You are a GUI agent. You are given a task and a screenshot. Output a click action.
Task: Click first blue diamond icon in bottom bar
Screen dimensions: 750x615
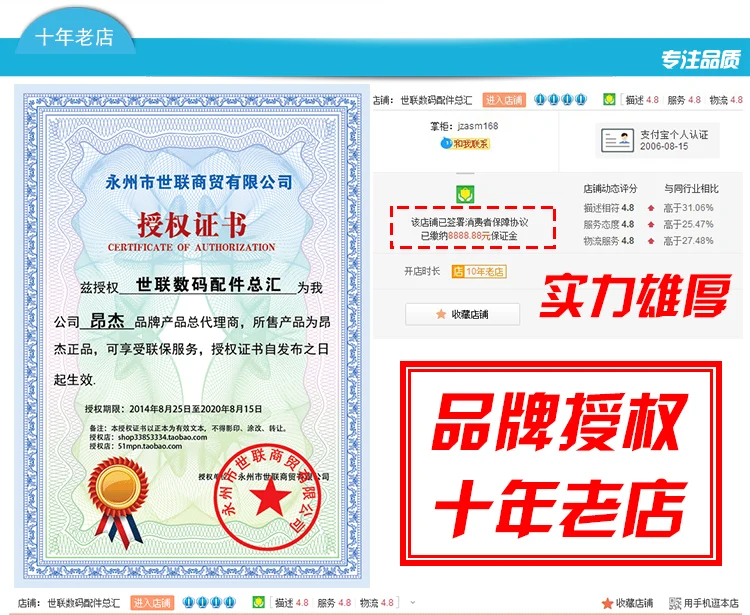pos(189,602)
